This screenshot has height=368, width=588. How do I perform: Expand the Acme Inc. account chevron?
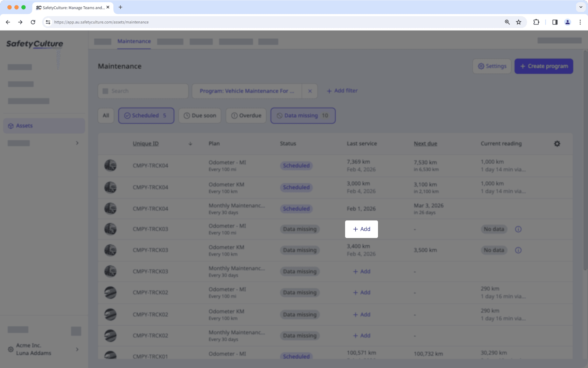tap(77, 349)
